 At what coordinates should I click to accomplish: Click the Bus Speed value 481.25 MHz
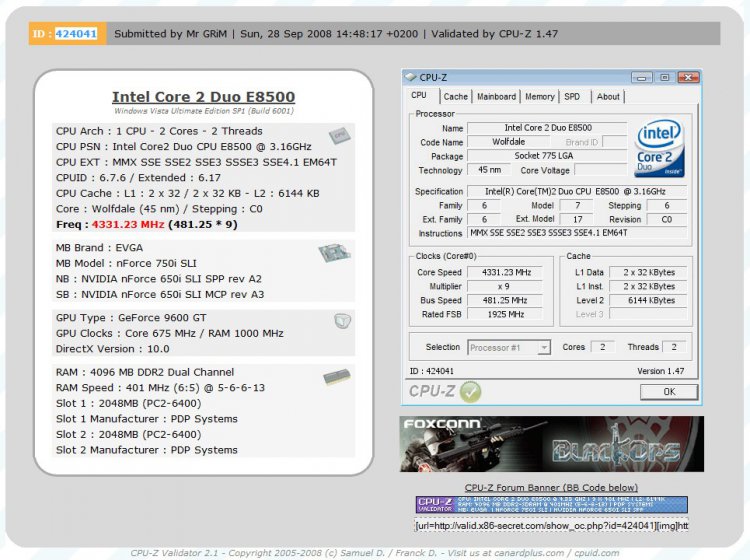[x=505, y=300]
